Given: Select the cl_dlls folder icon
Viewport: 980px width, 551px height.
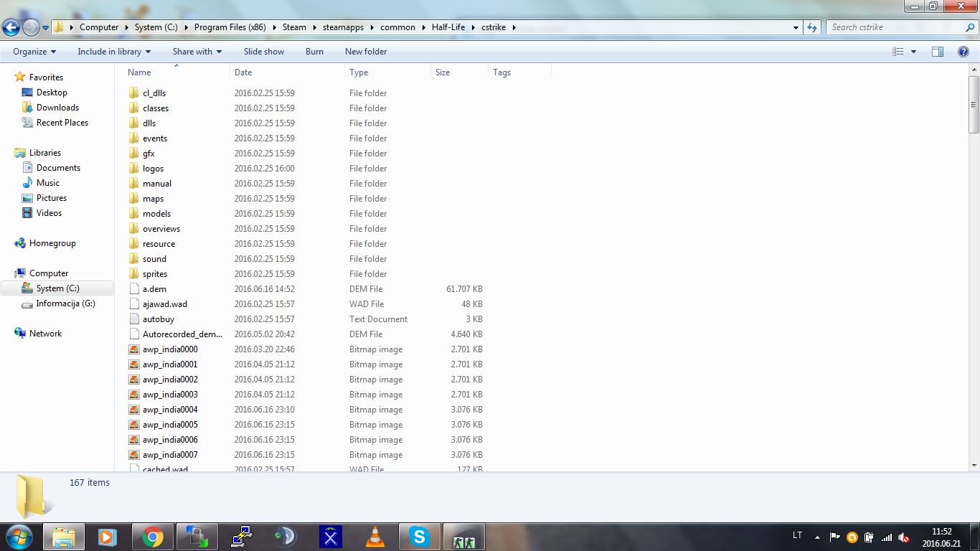Looking at the screenshot, I should (x=134, y=93).
